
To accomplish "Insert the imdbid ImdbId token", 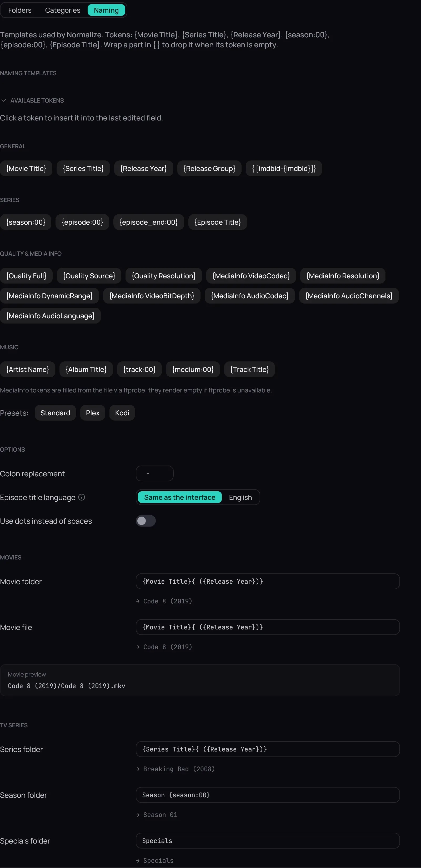I will (x=284, y=169).
